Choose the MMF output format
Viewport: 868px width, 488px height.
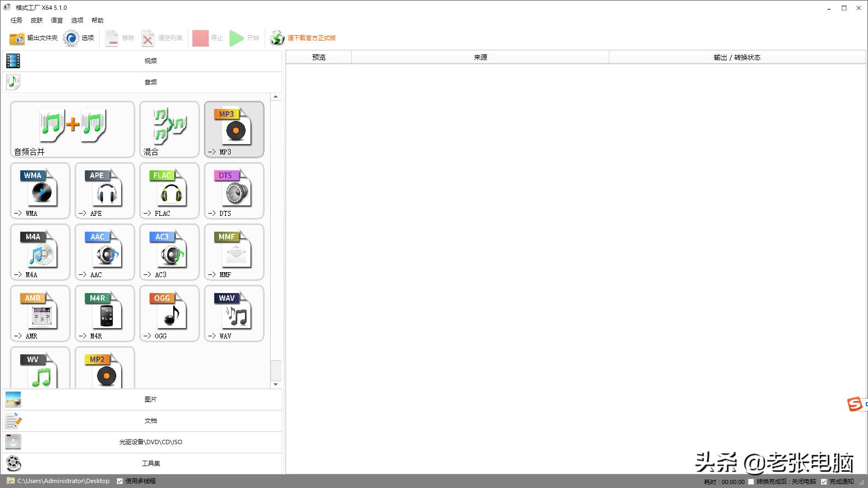[x=234, y=252]
